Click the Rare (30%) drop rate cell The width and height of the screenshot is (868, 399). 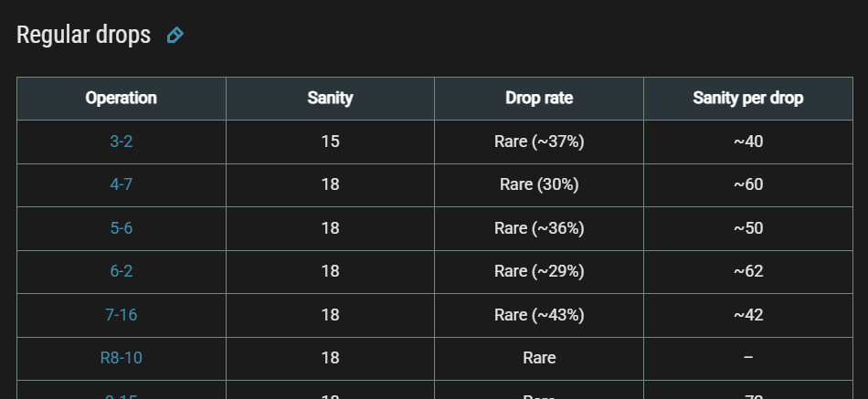(x=539, y=184)
